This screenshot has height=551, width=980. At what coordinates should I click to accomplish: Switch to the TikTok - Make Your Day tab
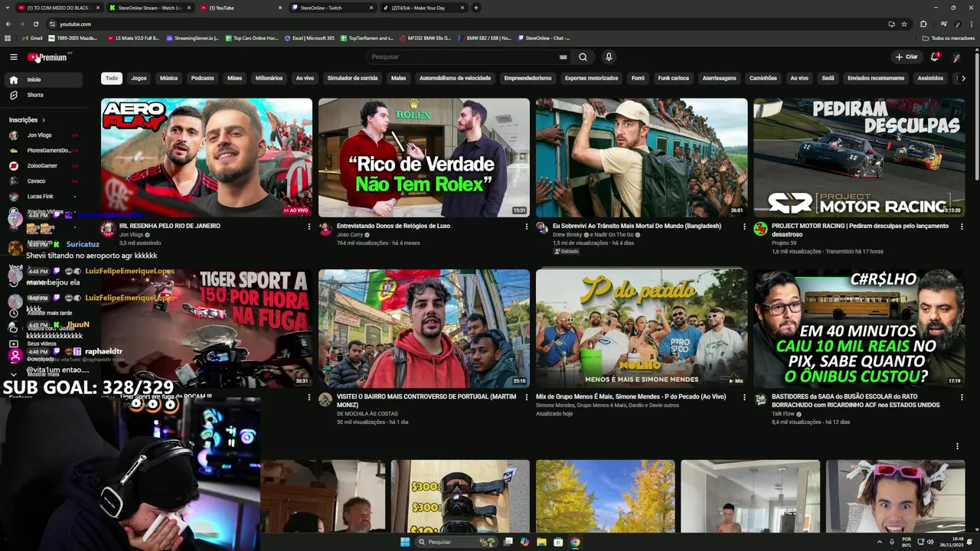423,8
